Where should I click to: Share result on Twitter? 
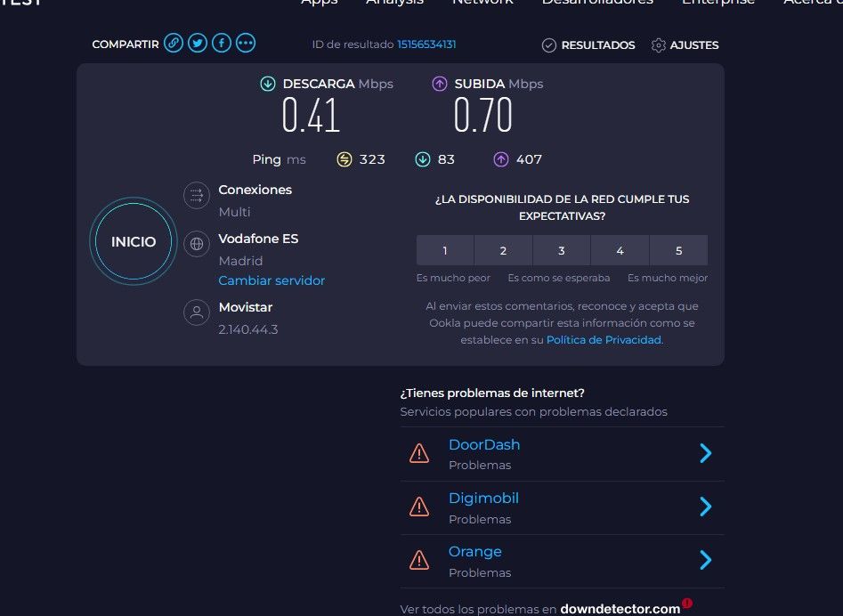click(198, 44)
